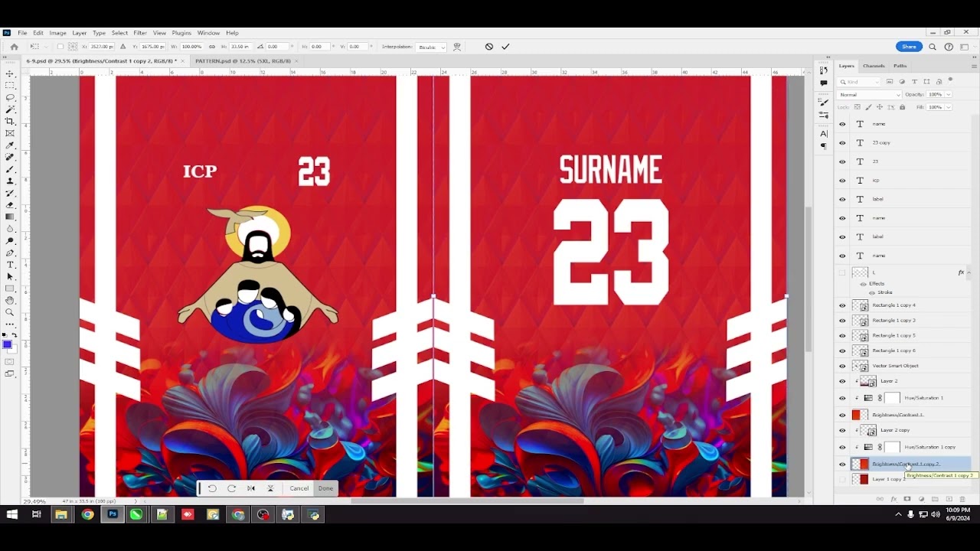
Task: Open the Filter menu
Action: click(140, 33)
